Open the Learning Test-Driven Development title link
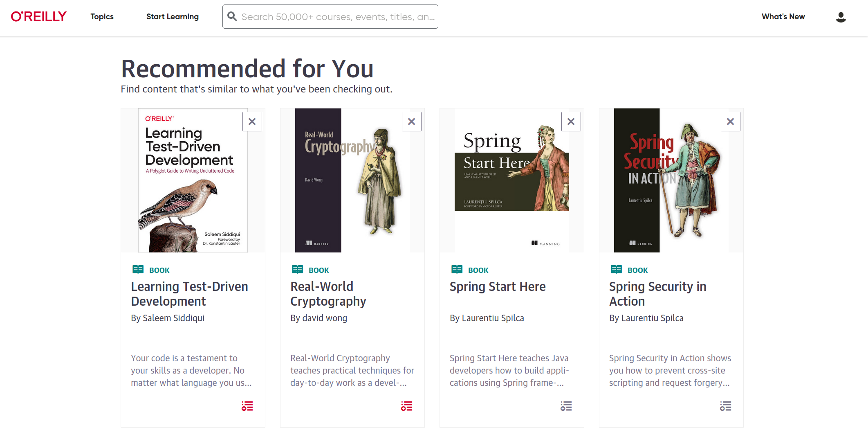Image resolution: width=868 pixels, height=437 pixels. click(189, 294)
